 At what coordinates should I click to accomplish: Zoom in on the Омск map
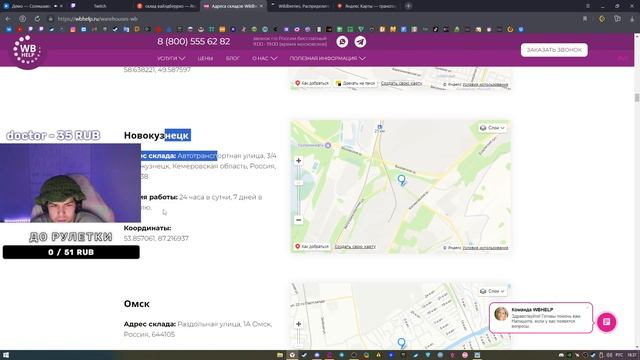(298, 324)
